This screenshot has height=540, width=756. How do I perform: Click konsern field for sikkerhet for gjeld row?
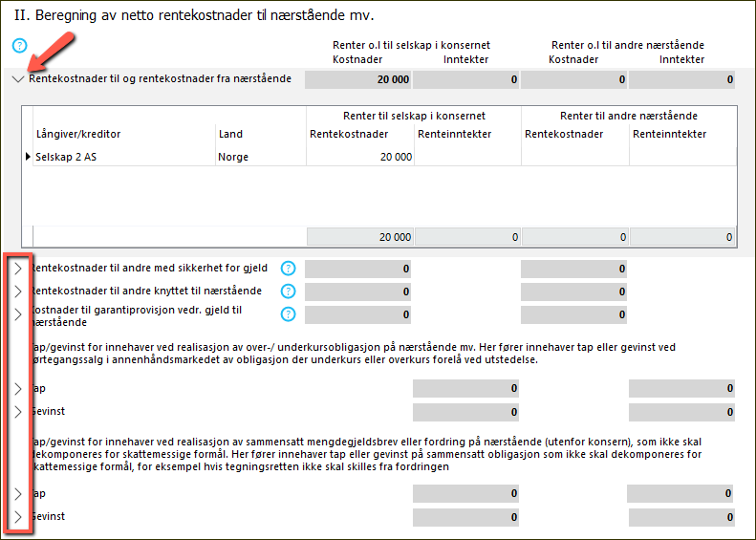pos(357,269)
